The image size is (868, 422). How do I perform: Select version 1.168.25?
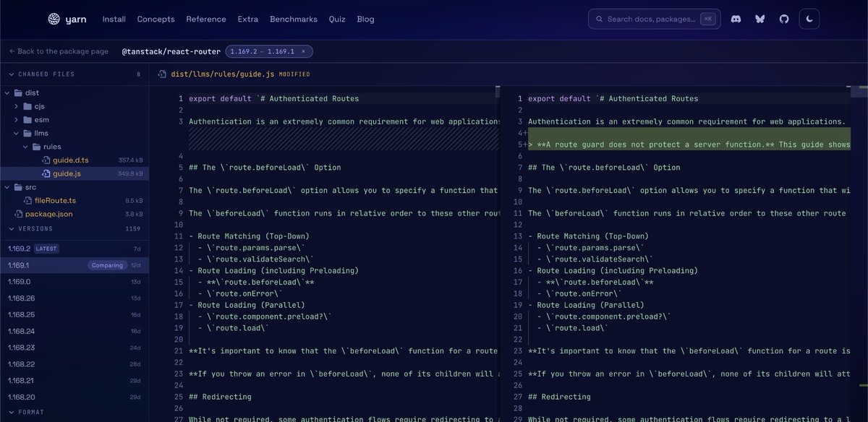pos(75,315)
